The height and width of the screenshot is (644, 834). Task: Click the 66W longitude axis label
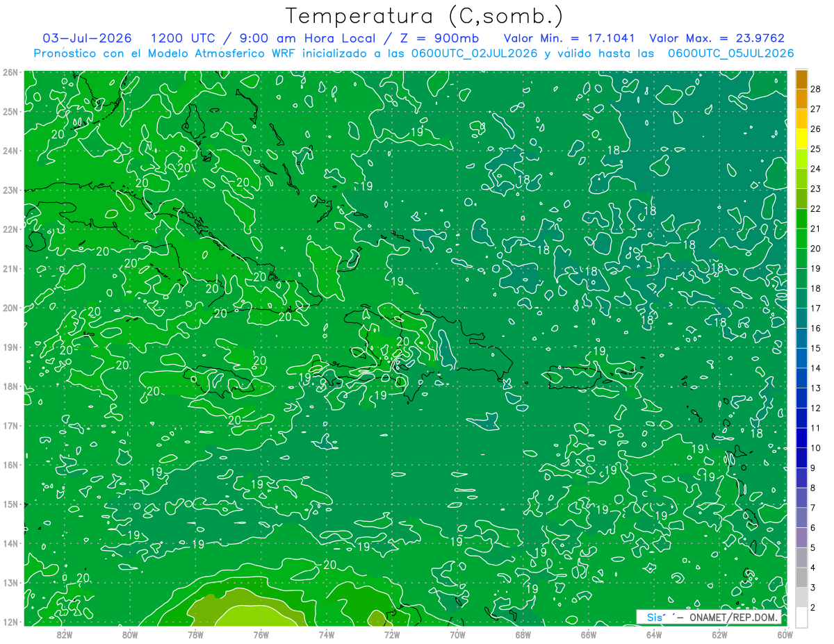(x=589, y=634)
